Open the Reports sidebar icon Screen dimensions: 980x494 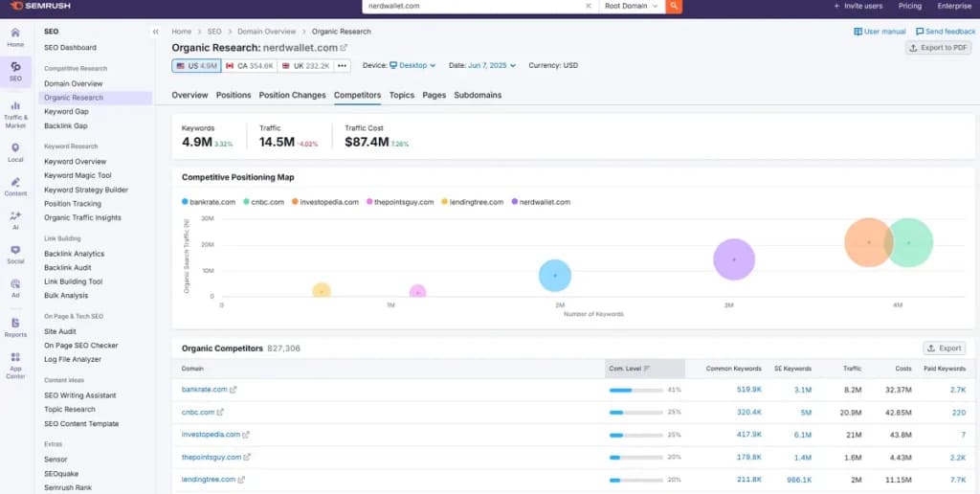(15, 327)
